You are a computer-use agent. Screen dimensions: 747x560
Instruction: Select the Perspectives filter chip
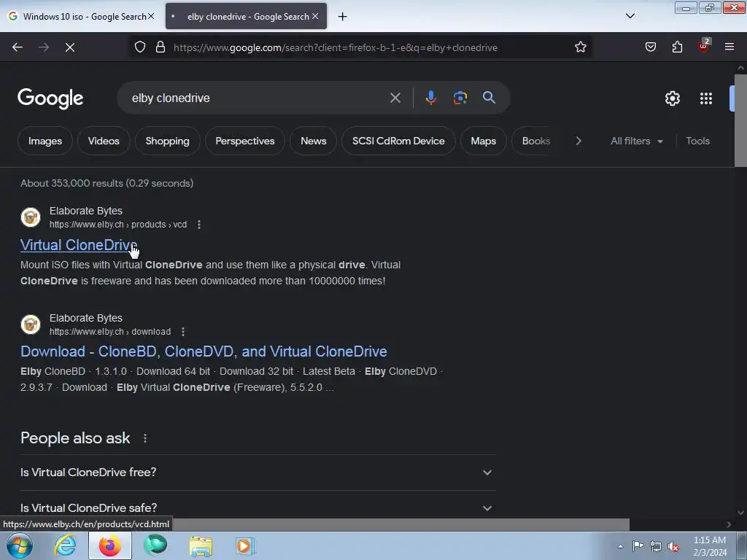(245, 141)
